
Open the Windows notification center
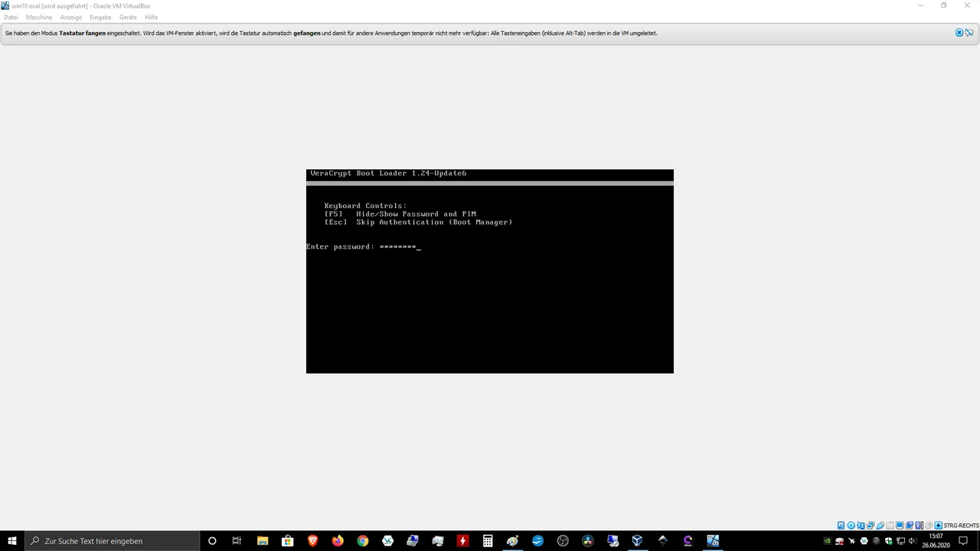coord(963,541)
